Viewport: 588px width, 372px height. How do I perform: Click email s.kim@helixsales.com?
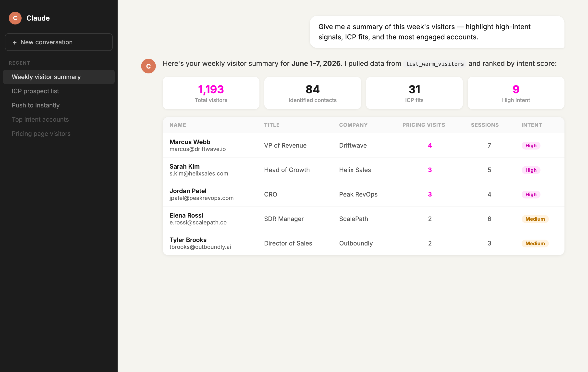(199, 174)
